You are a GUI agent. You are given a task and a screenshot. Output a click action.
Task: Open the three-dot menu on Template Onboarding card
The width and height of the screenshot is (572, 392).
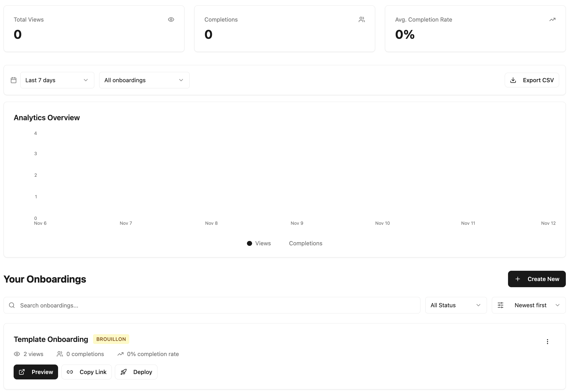coord(548,342)
